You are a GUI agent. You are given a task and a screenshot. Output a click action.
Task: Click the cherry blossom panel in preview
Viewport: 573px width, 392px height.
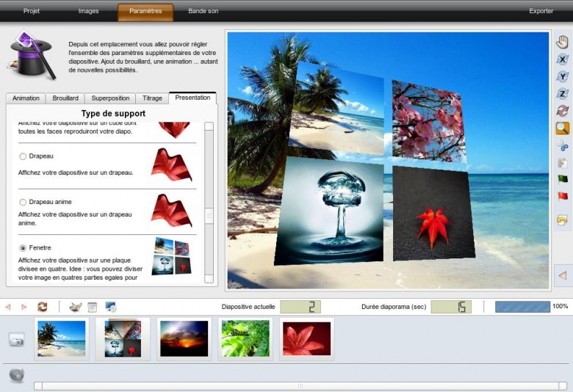pyautogui.click(x=428, y=122)
